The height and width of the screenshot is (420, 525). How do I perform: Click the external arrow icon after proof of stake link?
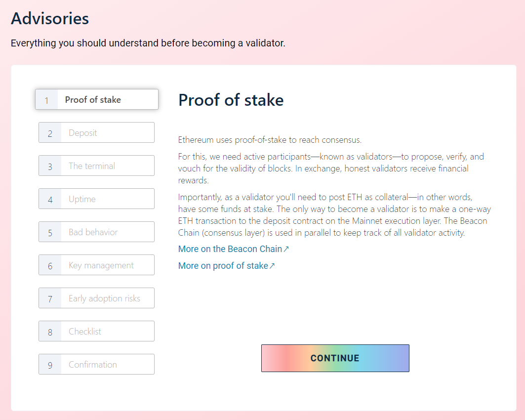point(272,266)
